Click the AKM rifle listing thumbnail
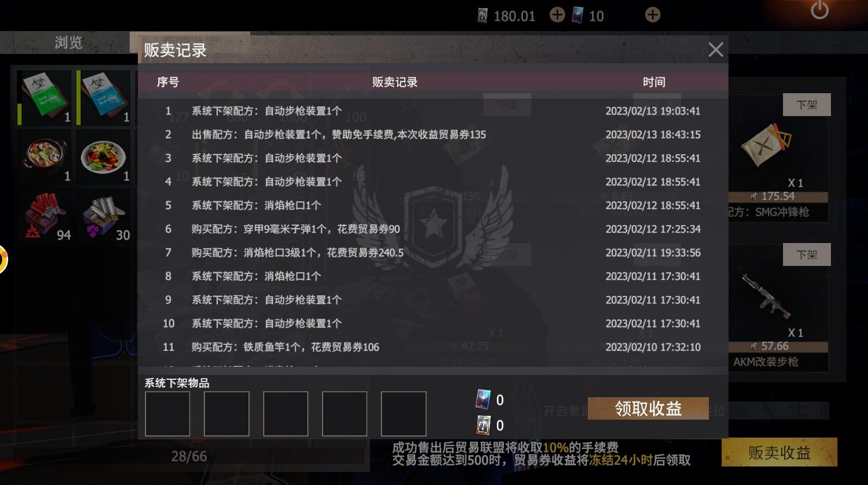Image resolution: width=868 pixels, height=485 pixels. point(766,297)
